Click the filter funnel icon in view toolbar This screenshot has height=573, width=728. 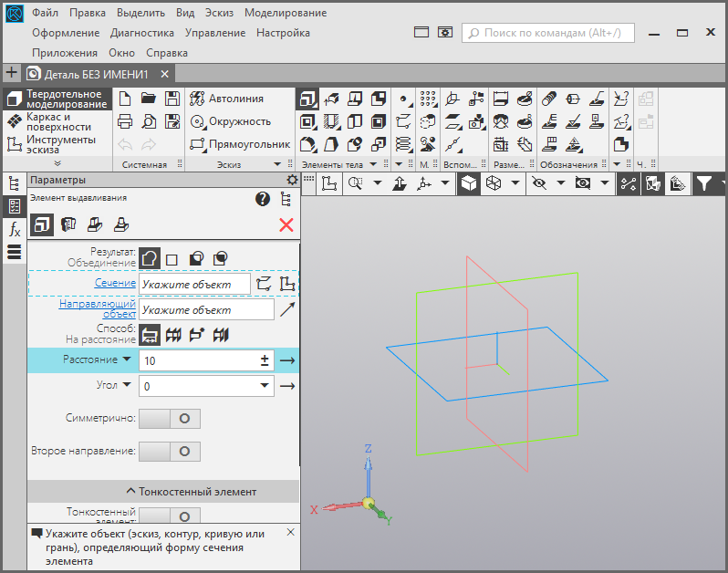[x=704, y=184]
